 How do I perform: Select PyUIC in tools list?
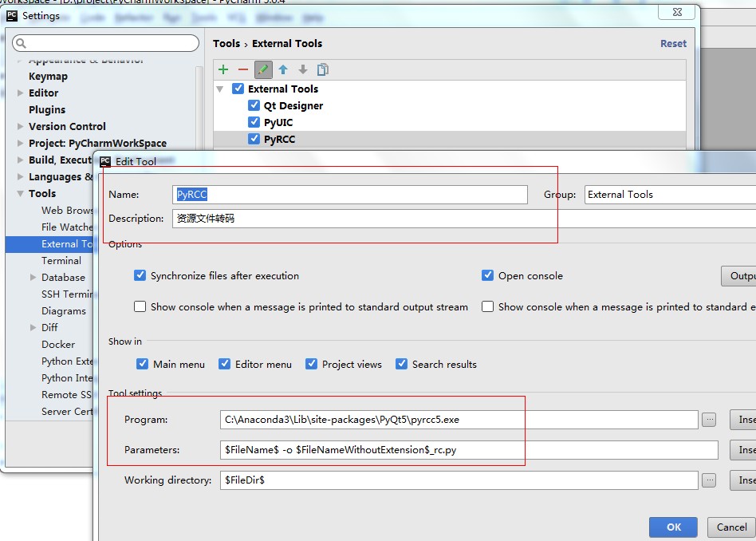(278, 123)
